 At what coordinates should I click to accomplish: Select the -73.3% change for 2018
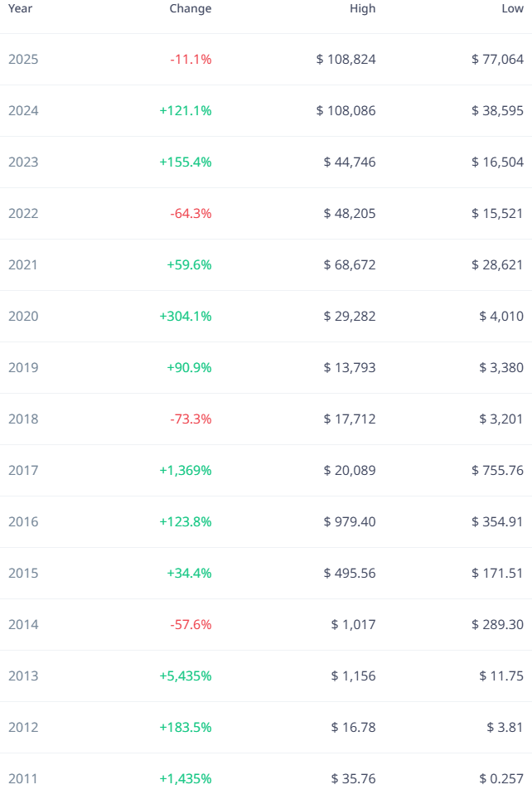point(191,419)
